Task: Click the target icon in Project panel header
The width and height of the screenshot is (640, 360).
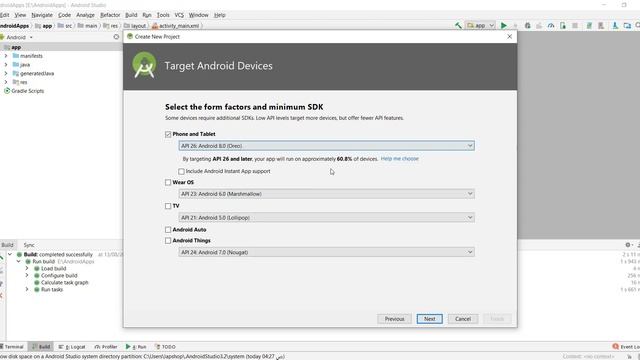Action: coord(116,37)
